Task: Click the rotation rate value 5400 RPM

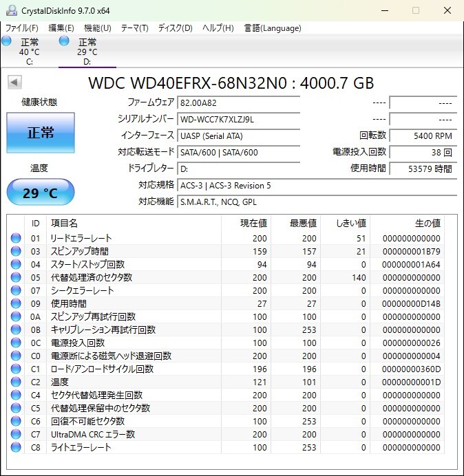Action: [423, 136]
